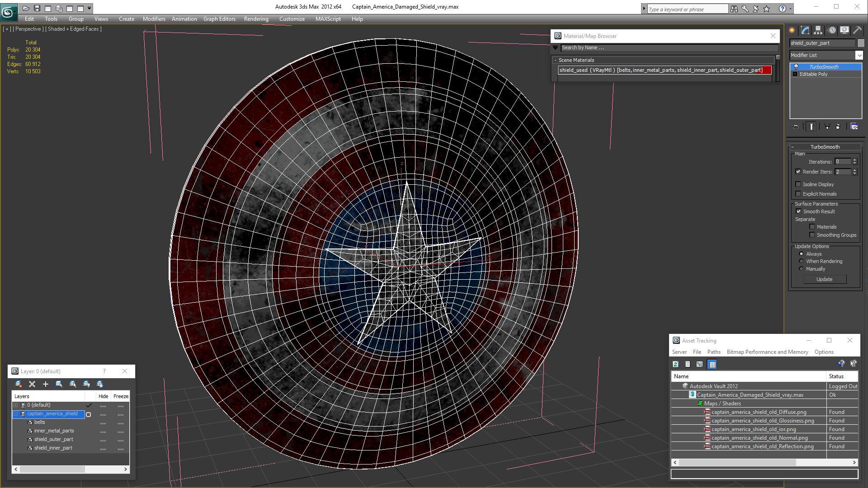Enable Separate by Smoothing Groups checkbox
This screenshot has width=868, height=488.
[x=812, y=235]
